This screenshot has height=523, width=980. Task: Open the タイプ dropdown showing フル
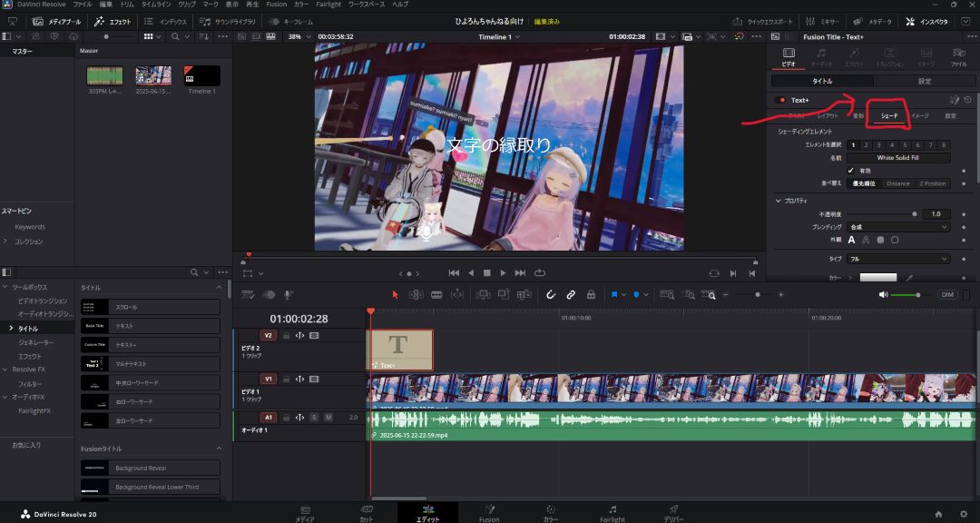898,259
